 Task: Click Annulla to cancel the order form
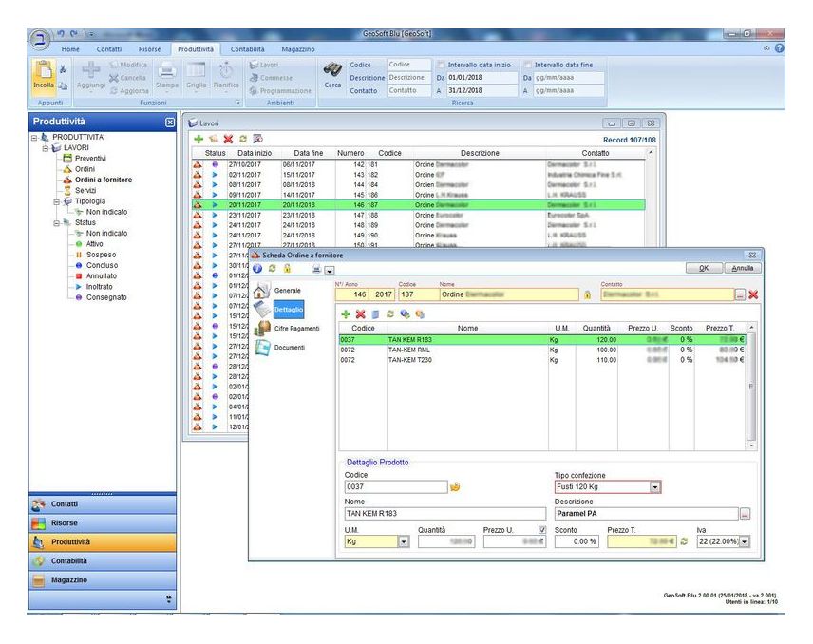[x=743, y=268]
